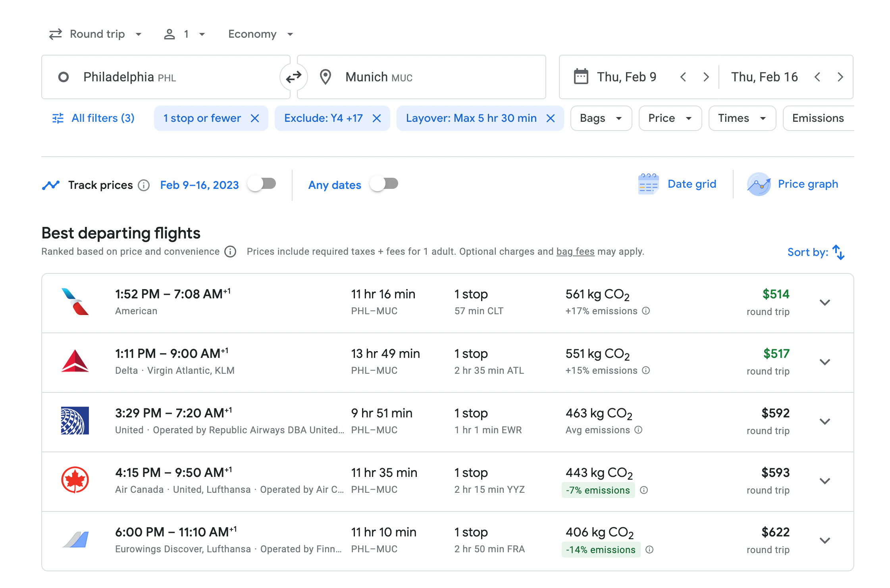Enable price tracking for Feb 9–16
This screenshot has height=588, width=890.
tap(262, 184)
